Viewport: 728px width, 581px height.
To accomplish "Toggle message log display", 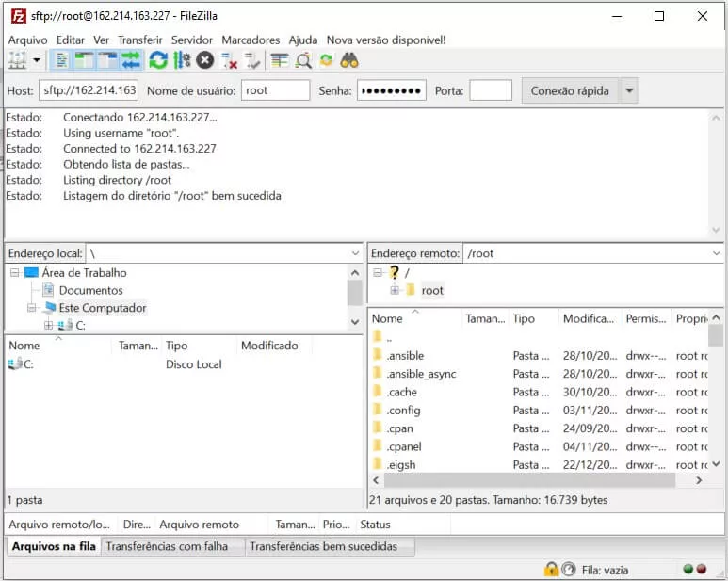I will coord(61,60).
